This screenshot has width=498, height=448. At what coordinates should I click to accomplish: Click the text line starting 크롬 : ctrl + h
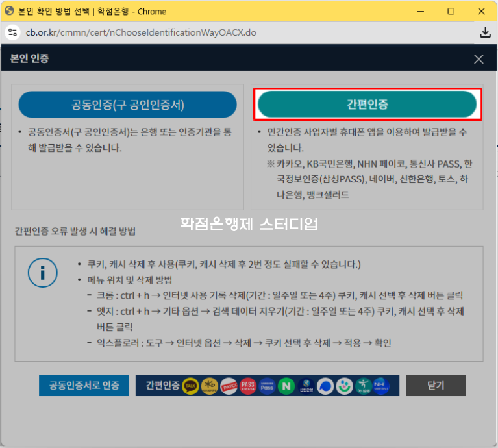click(x=279, y=295)
